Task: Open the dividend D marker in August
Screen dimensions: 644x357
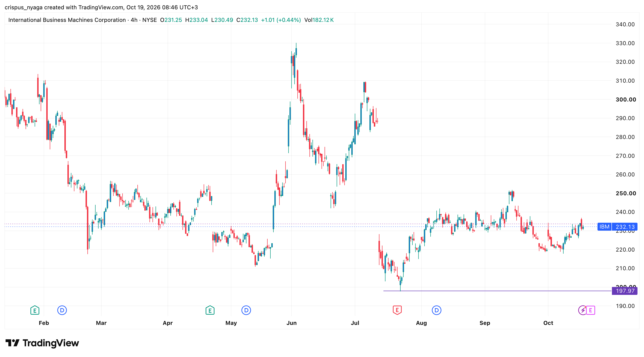Action: (436, 310)
